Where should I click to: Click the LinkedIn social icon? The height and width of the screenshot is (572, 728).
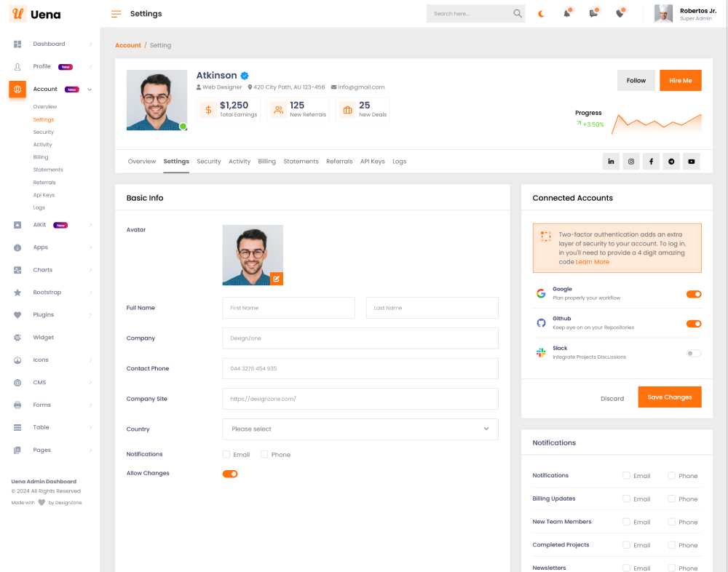(611, 162)
